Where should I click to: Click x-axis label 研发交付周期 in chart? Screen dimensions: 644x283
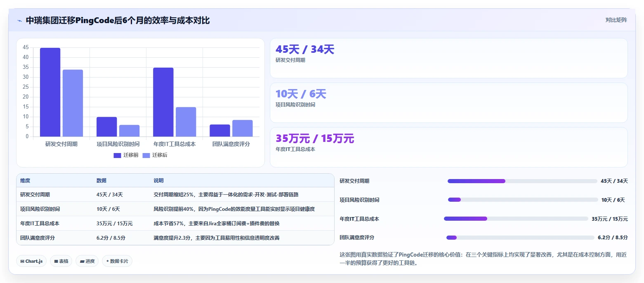coord(61,144)
